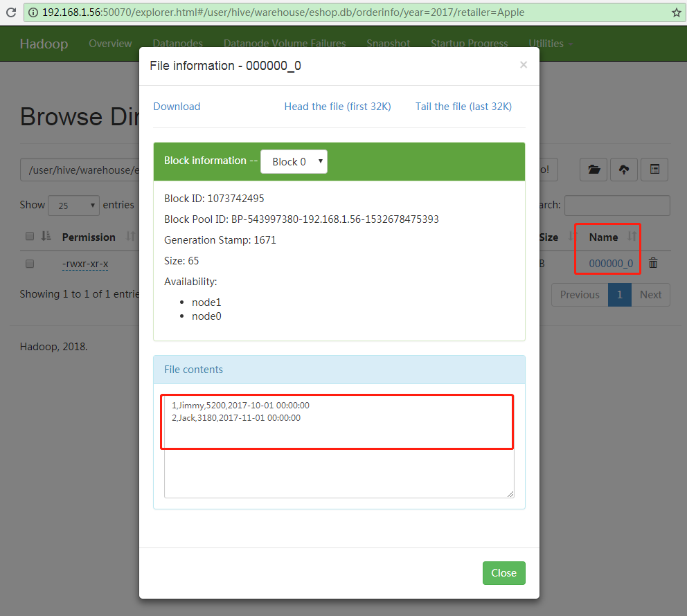Tick the select-all checkbox in table header
687x616 pixels.
(x=30, y=237)
